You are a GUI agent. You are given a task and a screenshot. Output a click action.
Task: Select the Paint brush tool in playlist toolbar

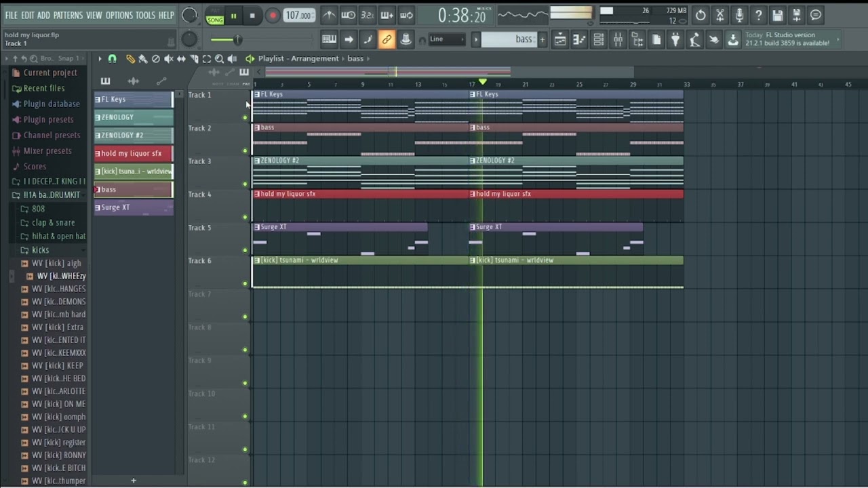pos(142,59)
